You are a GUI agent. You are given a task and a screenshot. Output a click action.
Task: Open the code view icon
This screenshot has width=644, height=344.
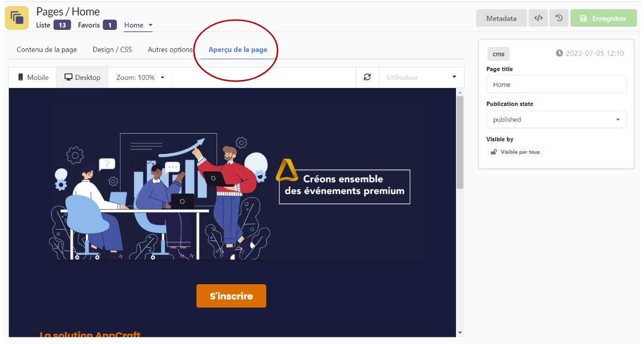[538, 18]
